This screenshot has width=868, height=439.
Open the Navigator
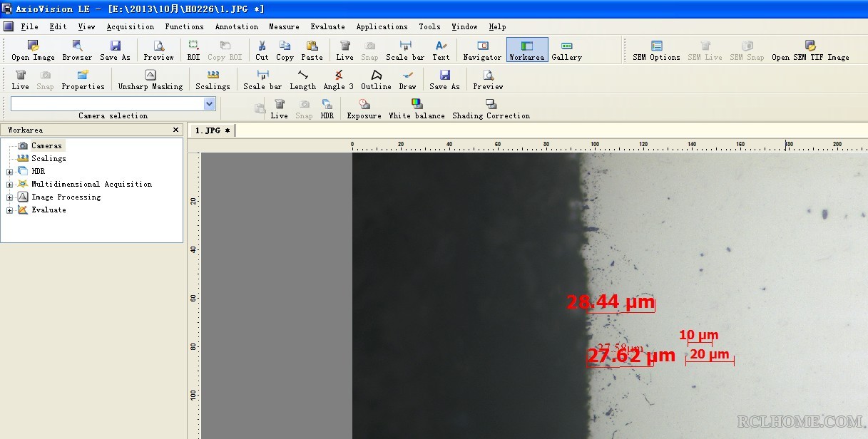[482, 50]
